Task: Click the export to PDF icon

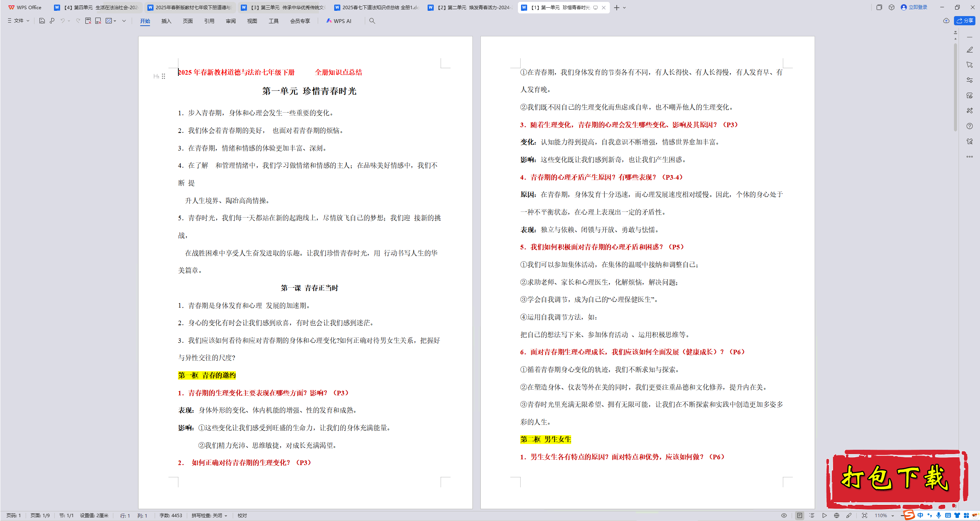Action: (x=88, y=21)
